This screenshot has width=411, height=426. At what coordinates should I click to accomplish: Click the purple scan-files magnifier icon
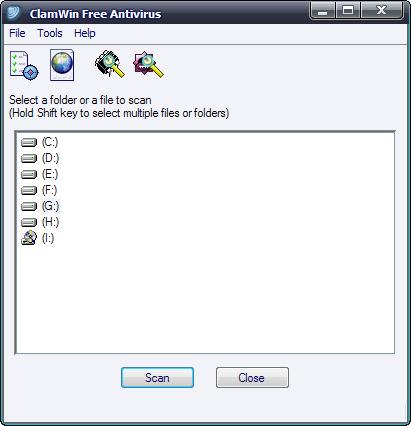tap(149, 64)
